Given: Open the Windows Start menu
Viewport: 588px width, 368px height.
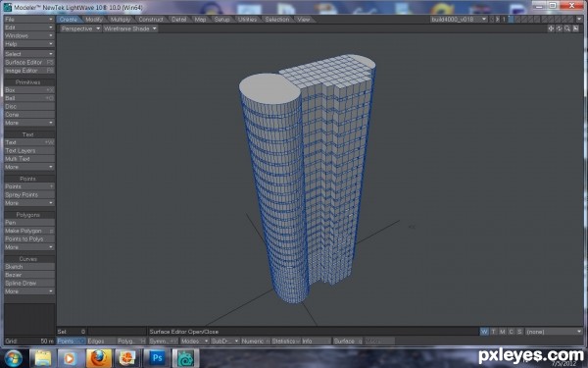Looking at the screenshot, I should (x=14, y=358).
